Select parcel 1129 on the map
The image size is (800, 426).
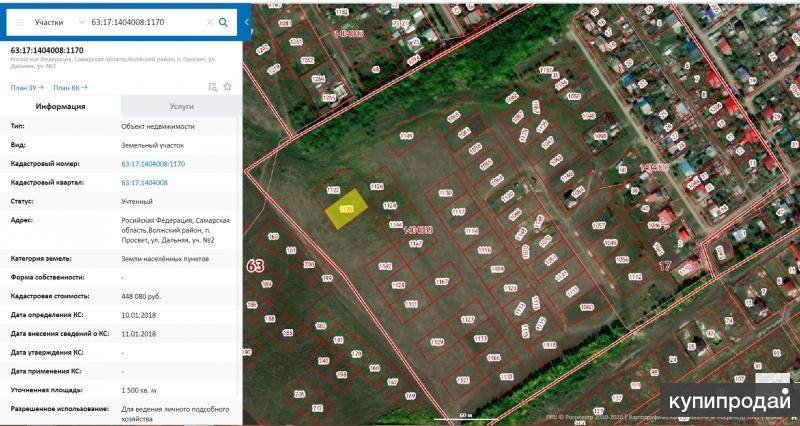436,342
